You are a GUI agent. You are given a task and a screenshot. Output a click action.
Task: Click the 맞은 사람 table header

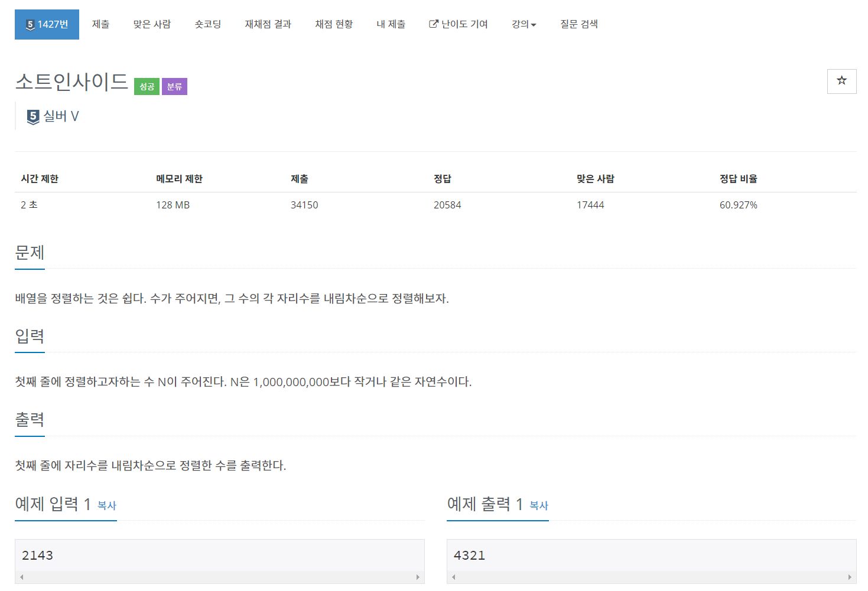click(596, 179)
